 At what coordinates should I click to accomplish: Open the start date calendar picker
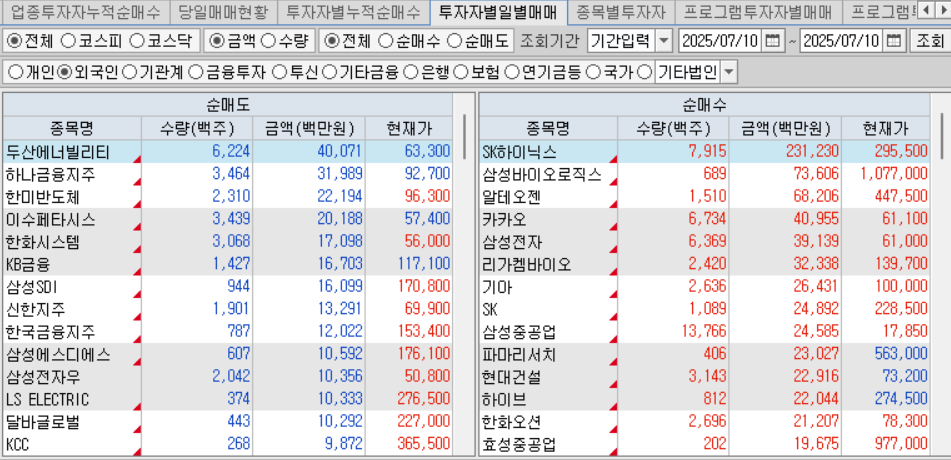pyautogui.click(x=772, y=41)
